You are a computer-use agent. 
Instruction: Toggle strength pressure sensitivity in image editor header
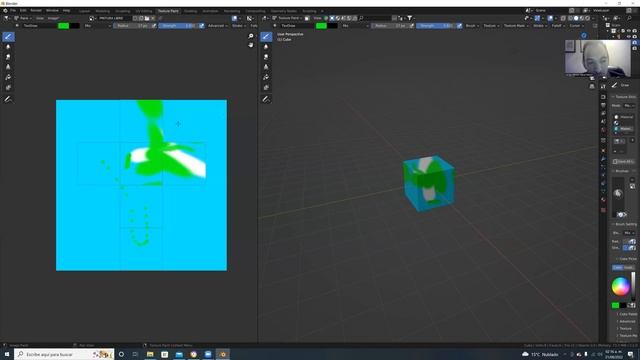pos(202,26)
